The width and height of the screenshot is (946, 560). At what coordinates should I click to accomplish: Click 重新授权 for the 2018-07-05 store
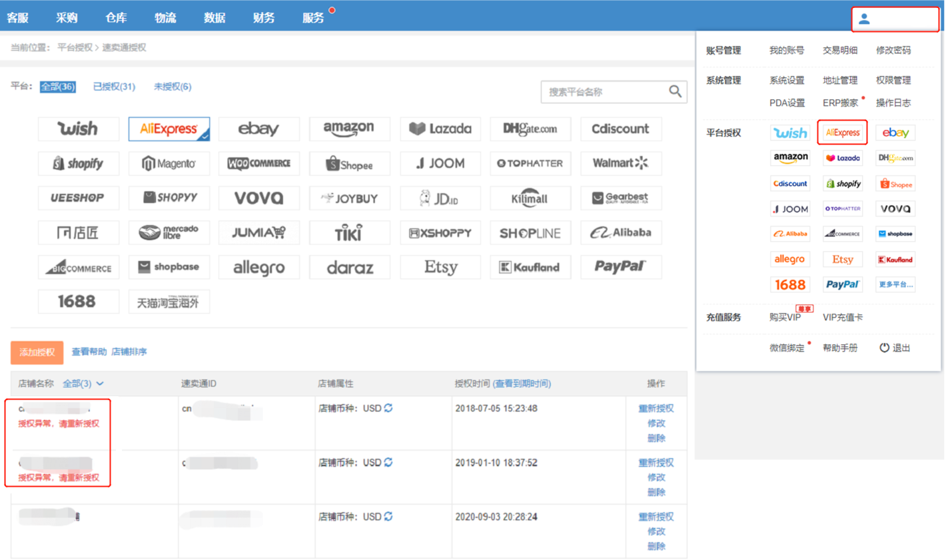[656, 408]
